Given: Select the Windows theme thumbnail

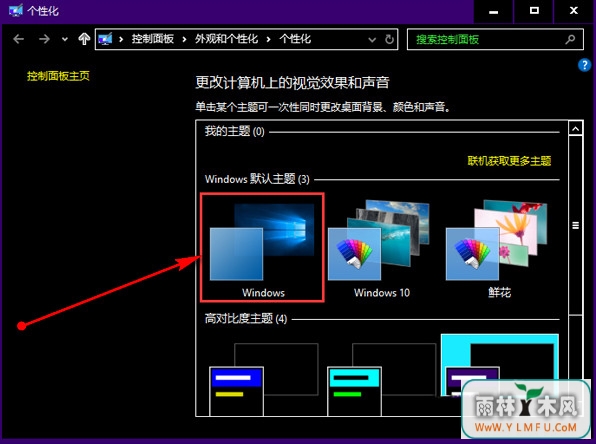Looking at the screenshot, I should coord(262,247).
